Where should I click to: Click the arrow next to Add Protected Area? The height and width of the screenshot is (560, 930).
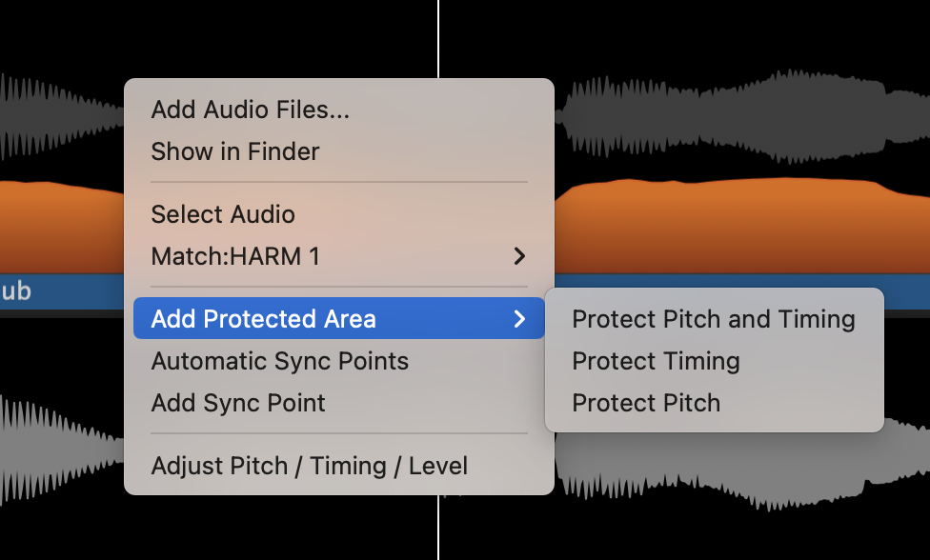click(519, 319)
